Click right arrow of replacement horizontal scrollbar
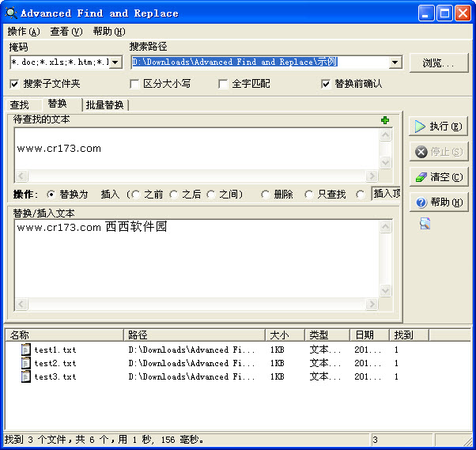This screenshot has height=450, width=476. [372, 304]
